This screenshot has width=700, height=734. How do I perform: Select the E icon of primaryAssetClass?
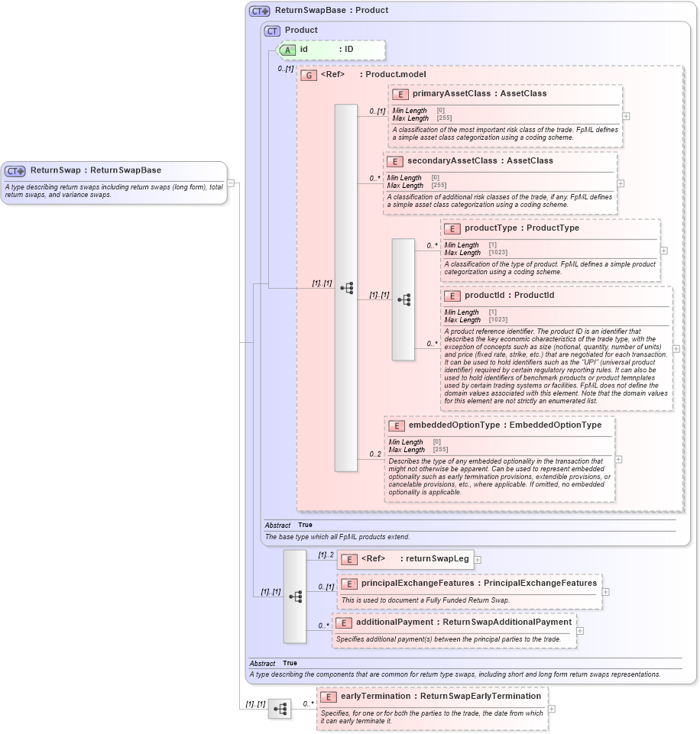(x=401, y=94)
